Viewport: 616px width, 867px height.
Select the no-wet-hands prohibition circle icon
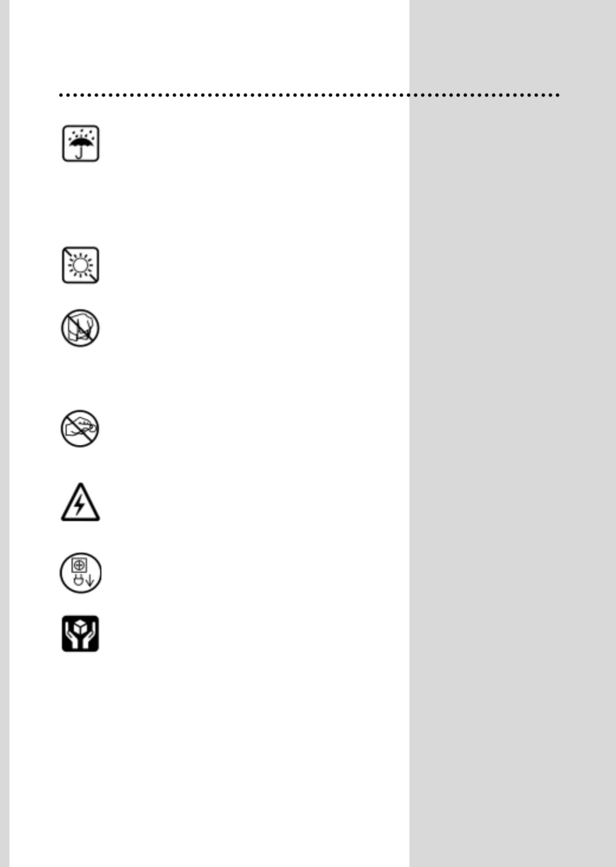click(x=80, y=428)
